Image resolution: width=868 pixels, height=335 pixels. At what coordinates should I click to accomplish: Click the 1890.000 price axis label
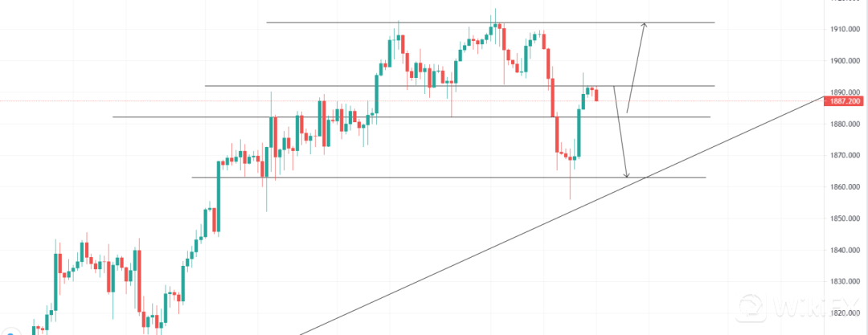point(847,92)
